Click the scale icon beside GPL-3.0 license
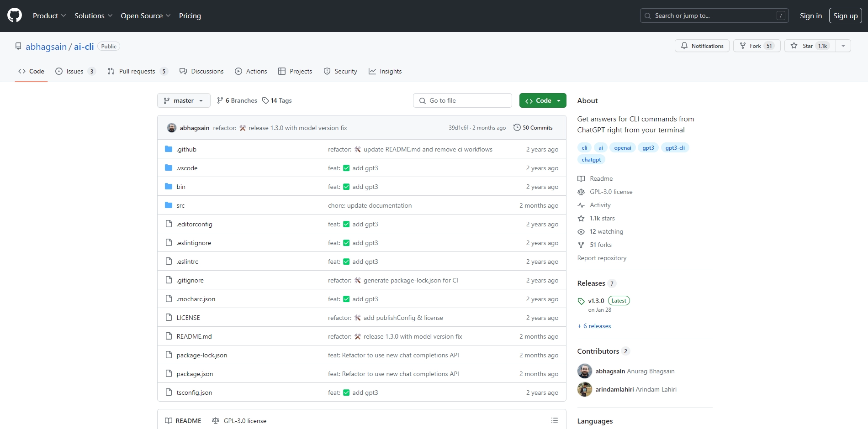This screenshot has height=429, width=868. coord(581,192)
